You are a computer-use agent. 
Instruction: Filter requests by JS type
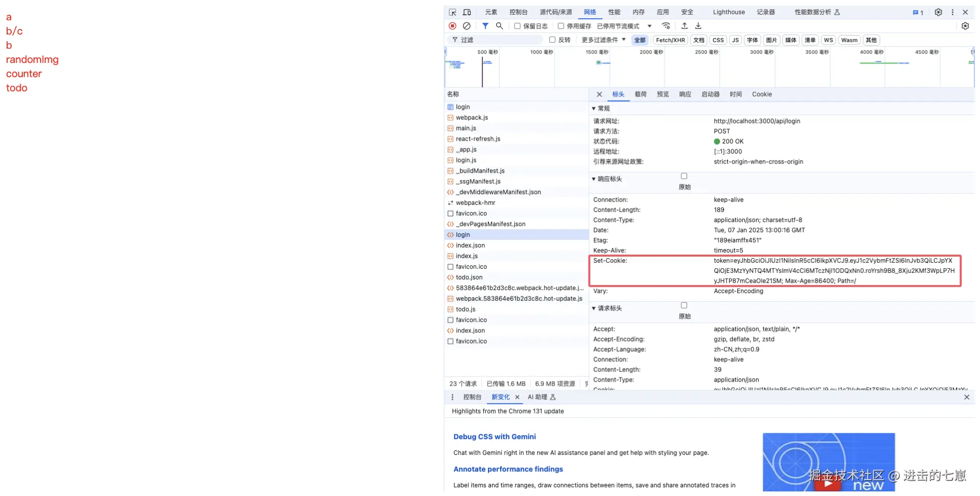pyautogui.click(x=735, y=40)
